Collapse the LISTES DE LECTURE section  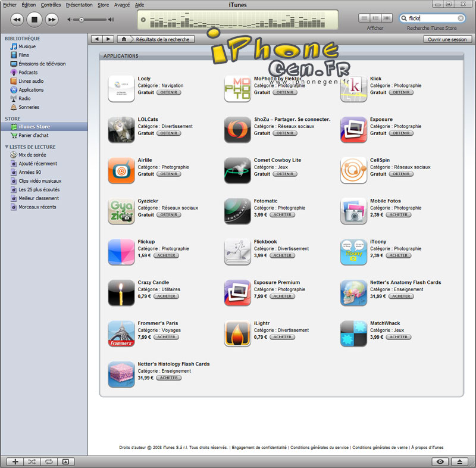click(x=7, y=147)
